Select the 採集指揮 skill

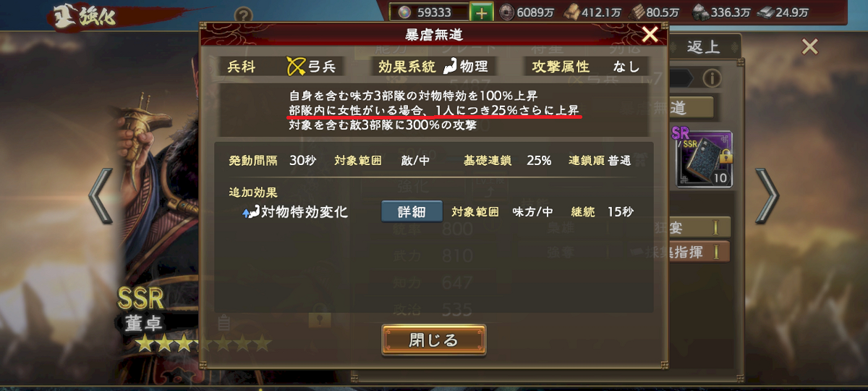pyautogui.click(x=675, y=251)
